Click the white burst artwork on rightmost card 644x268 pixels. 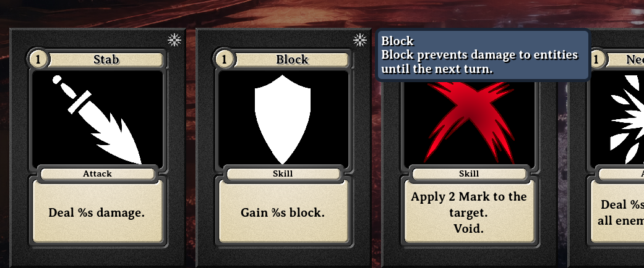coord(627,120)
